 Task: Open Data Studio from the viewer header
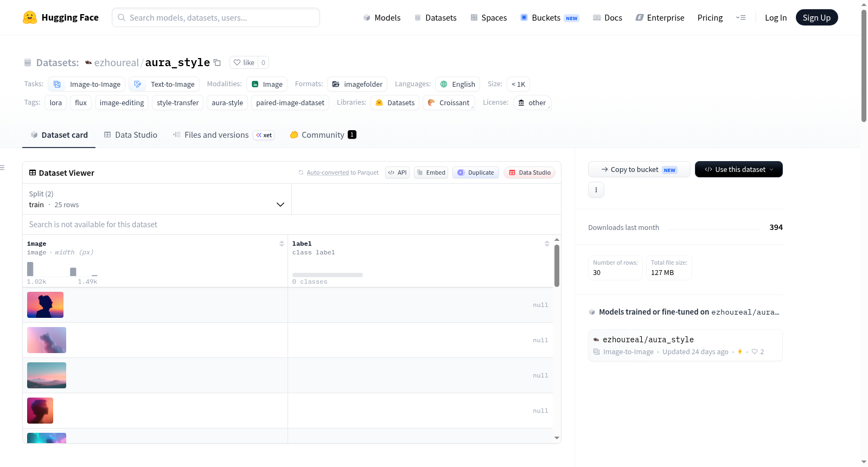[x=529, y=172]
